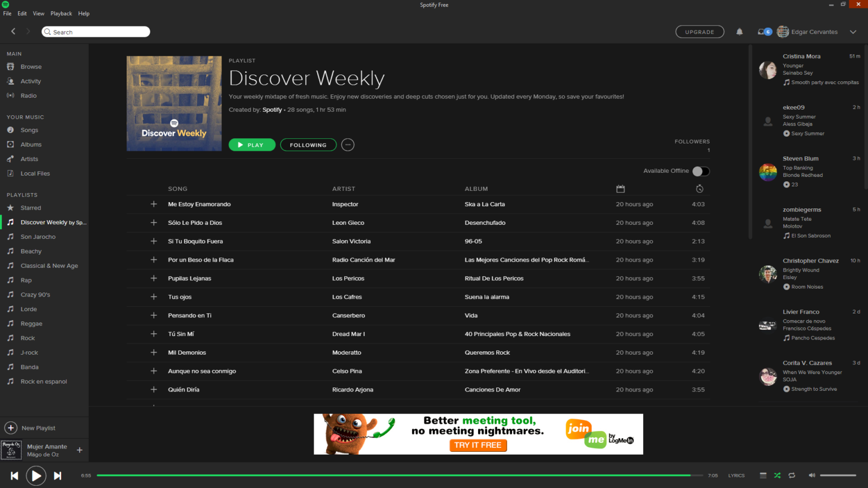Add 'Me Estoy Enamorando' to your music
The image size is (868, 488).
[154, 204]
